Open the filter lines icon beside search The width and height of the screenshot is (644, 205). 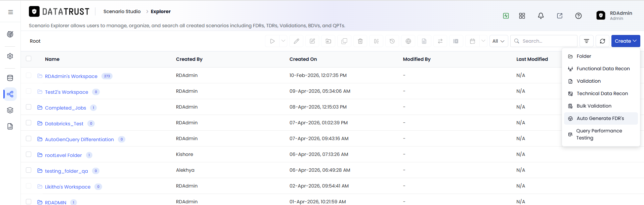(x=587, y=41)
